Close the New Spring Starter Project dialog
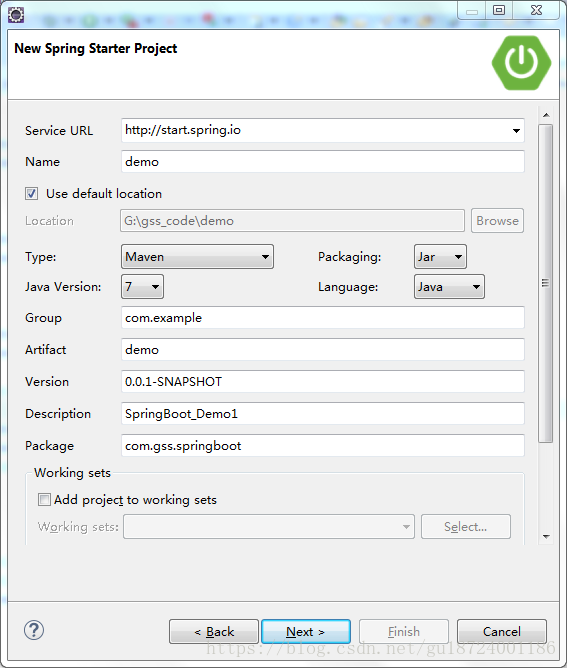Screen dimensions: 567x668 pyautogui.click(x=536, y=10)
